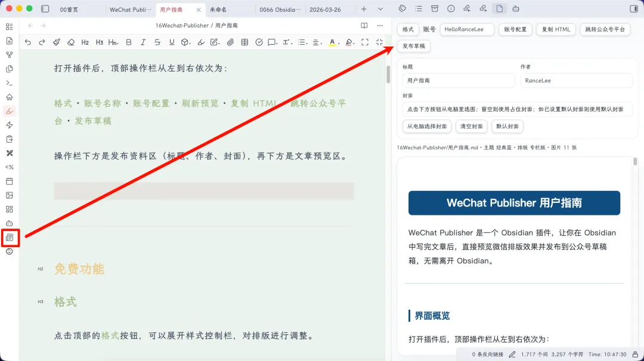Switch to the WeChat Publi… tab
This screenshot has width=644, height=361.
click(x=130, y=9)
